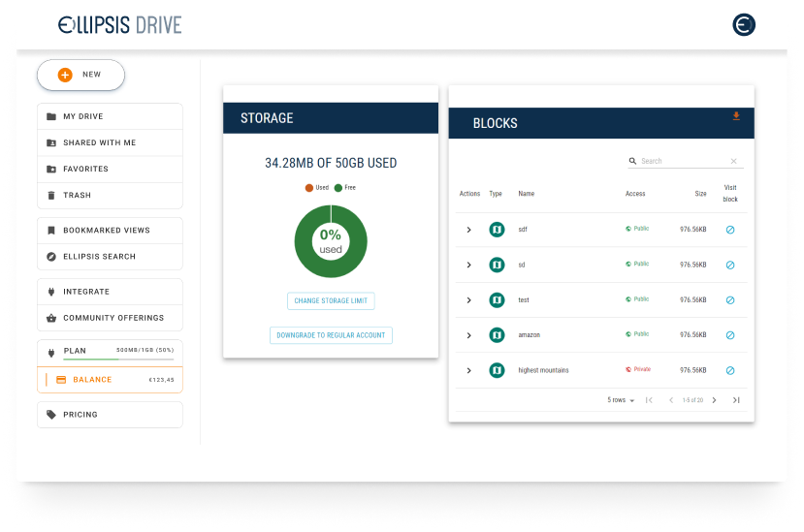This screenshot has width=804, height=532.
Task: Click the orange plus New button
Action: 81,75
